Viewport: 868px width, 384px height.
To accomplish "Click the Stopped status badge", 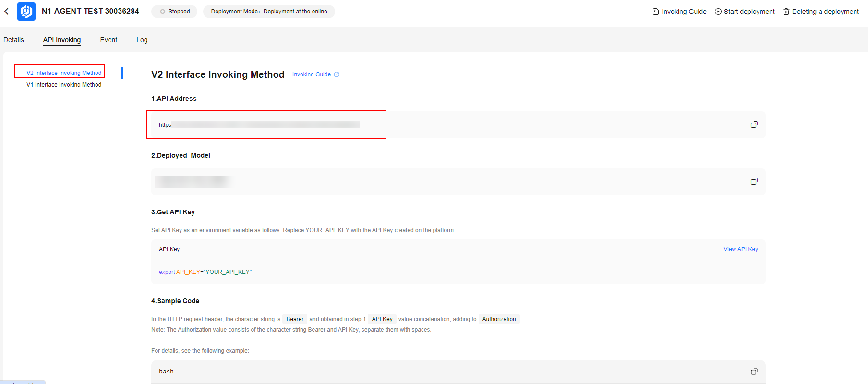I will point(174,12).
